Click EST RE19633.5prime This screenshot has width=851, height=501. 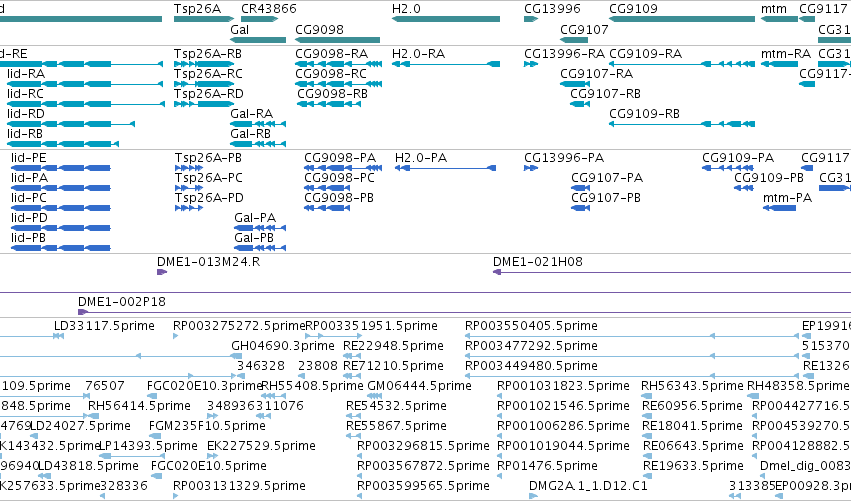694,466
